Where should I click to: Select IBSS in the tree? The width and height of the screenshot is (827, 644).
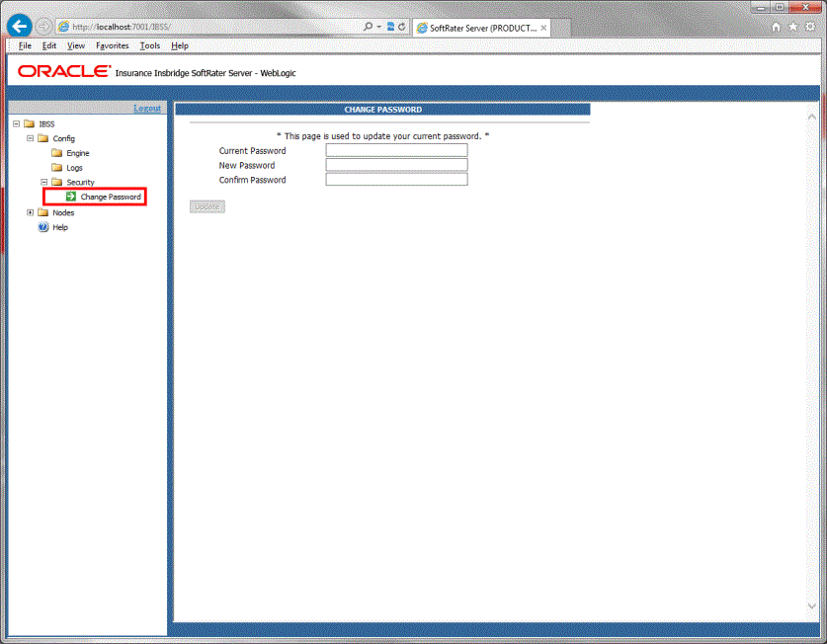click(x=46, y=123)
